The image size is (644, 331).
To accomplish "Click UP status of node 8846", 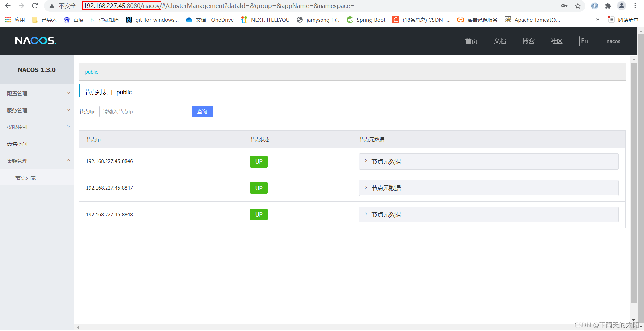I will 259,161.
